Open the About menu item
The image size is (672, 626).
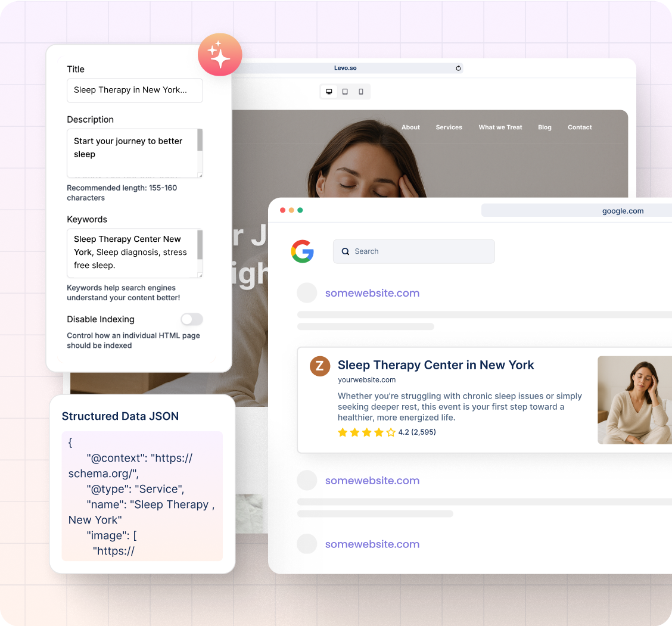point(410,127)
